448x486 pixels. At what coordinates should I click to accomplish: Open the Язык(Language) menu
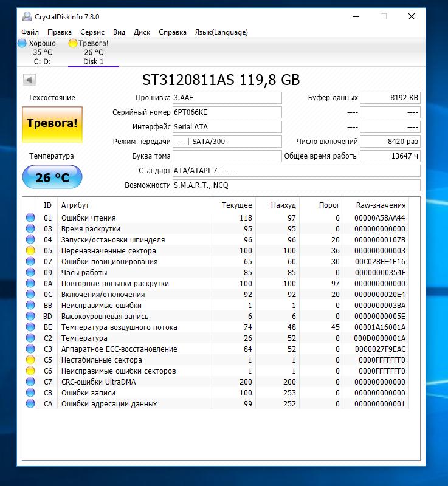pyautogui.click(x=221, y=32)
